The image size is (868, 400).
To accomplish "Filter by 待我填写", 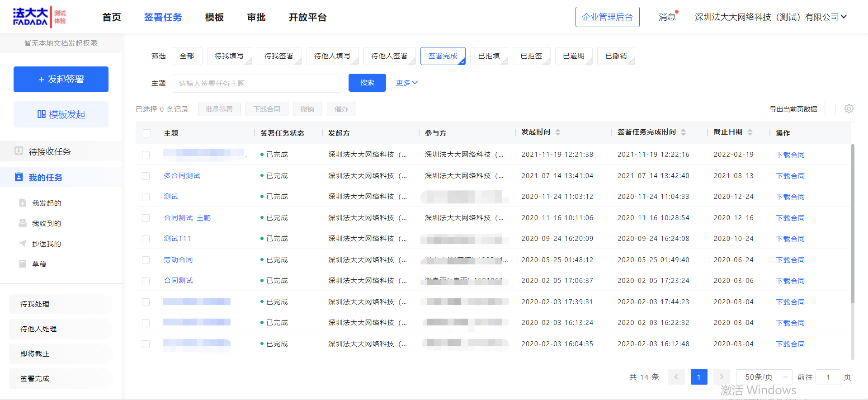I will point(229,56).
